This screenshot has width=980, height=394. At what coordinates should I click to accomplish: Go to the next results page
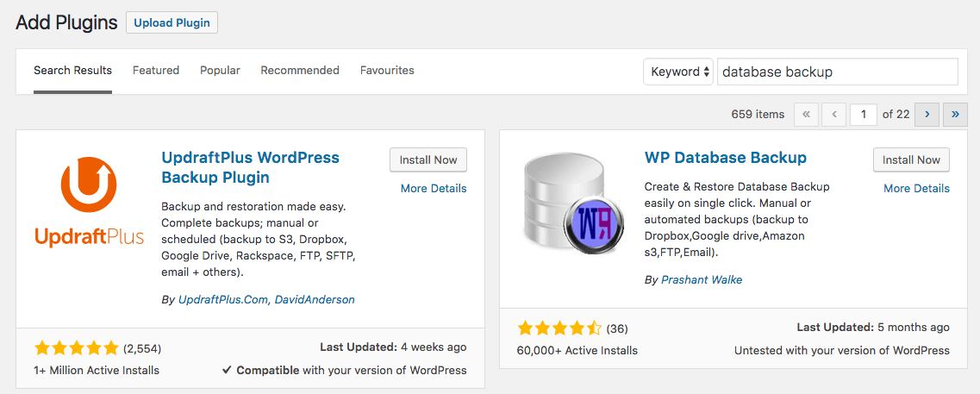coord(927,114)
